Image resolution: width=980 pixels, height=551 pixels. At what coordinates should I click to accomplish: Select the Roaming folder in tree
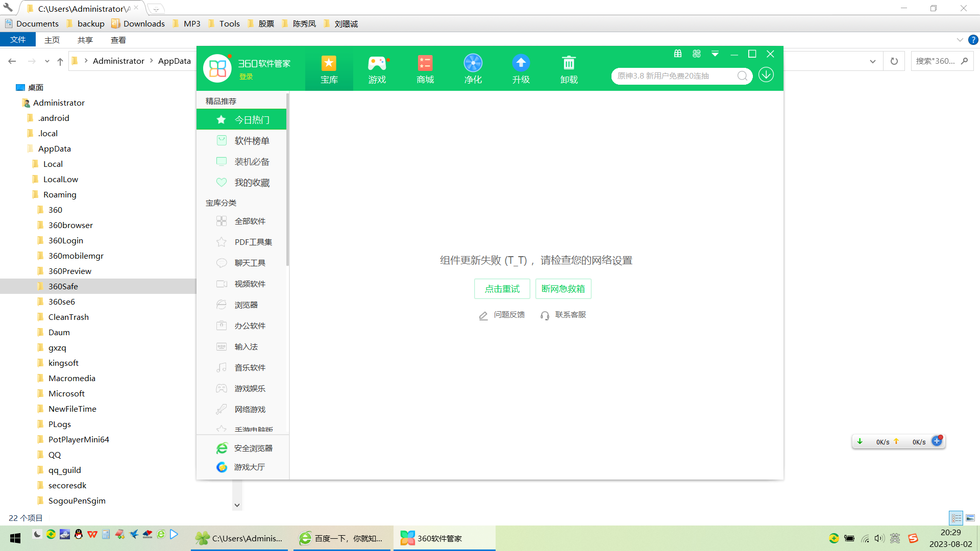(60, 194)
